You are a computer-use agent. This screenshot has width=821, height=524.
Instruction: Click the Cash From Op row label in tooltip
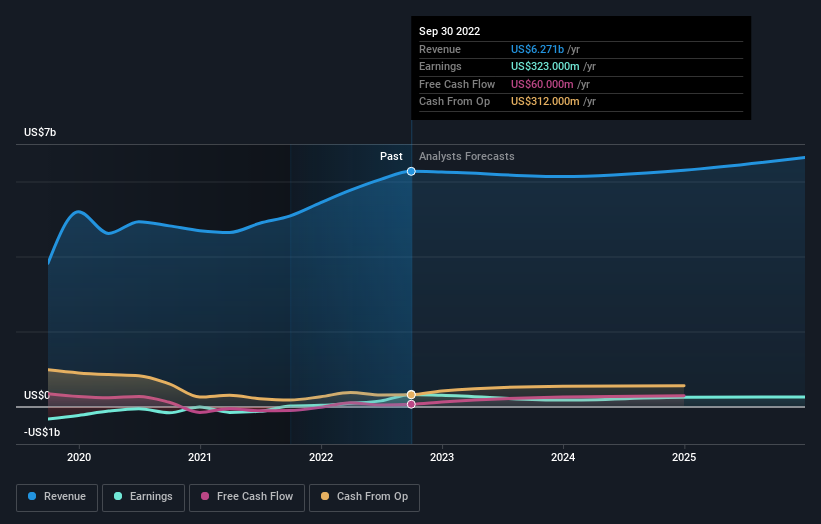coord(454,102)
